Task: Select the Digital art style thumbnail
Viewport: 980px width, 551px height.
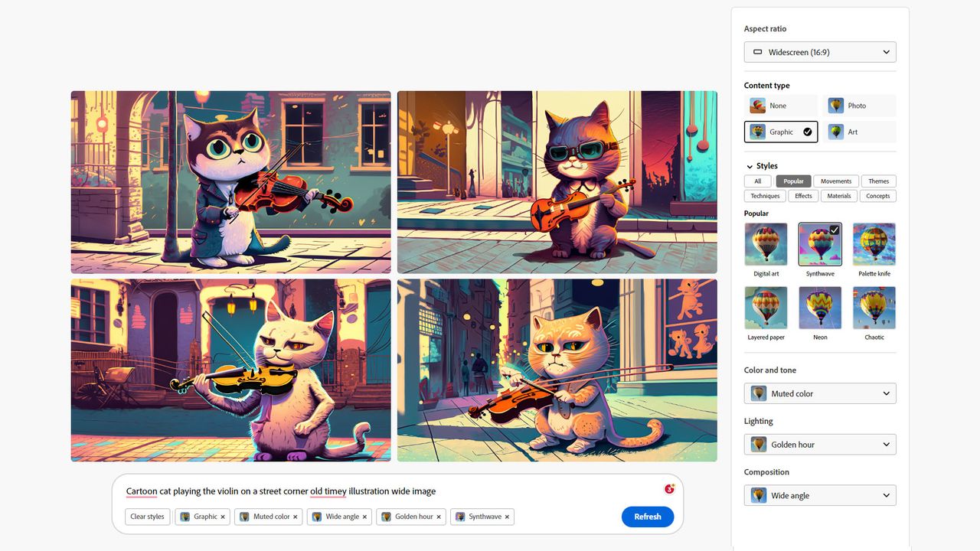Action: (766, 244)
